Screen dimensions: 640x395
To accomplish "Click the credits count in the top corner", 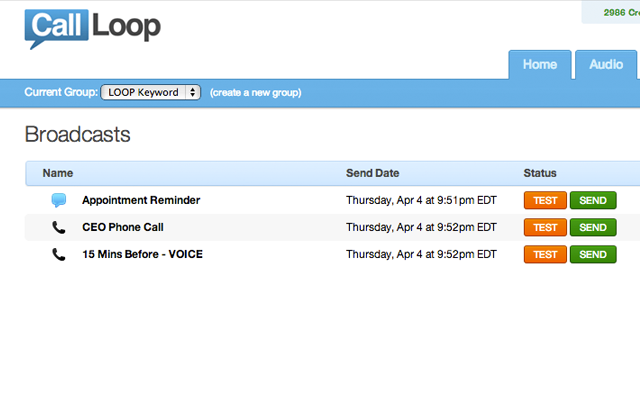I will coord(621,13).
